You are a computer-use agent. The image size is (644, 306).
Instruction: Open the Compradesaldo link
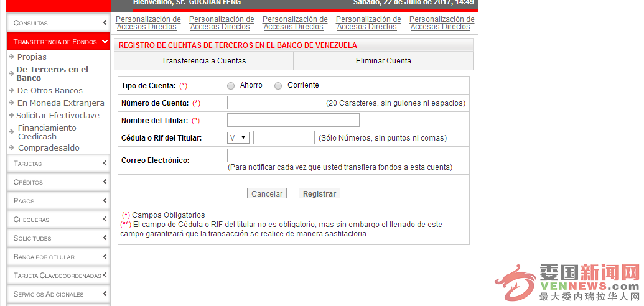point(49,148)
